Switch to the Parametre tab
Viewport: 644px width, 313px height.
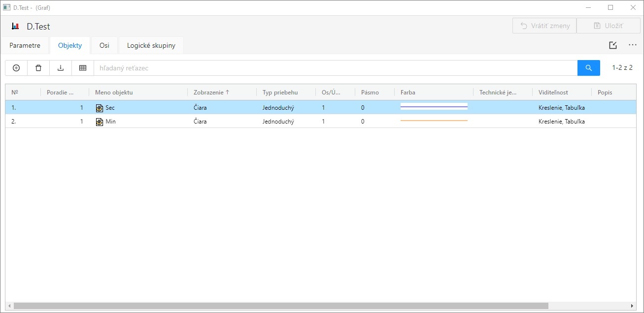[25, 46]
